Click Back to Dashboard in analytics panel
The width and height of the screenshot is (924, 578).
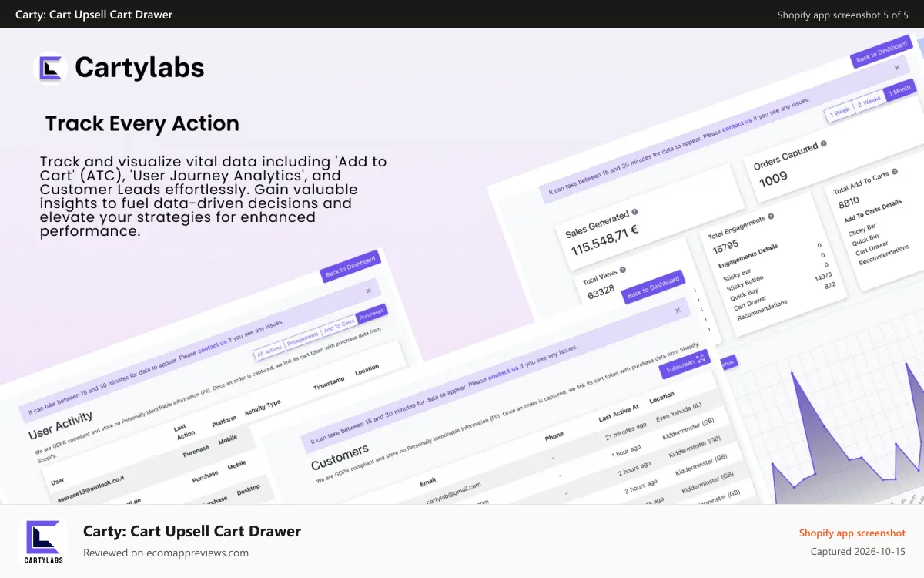(x=882, y=53)
